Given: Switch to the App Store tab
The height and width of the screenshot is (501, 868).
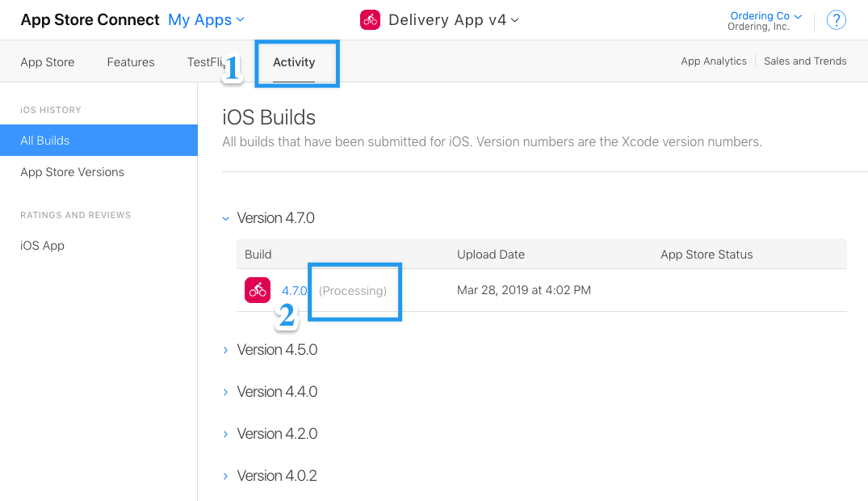Looking at the screenshot, I should 48,62.
